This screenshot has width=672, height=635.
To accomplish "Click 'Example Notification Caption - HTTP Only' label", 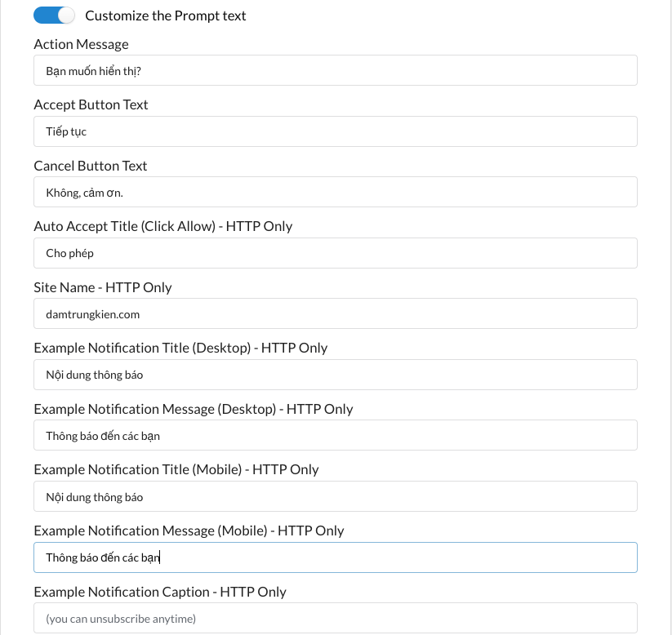I will coord(160,592).
